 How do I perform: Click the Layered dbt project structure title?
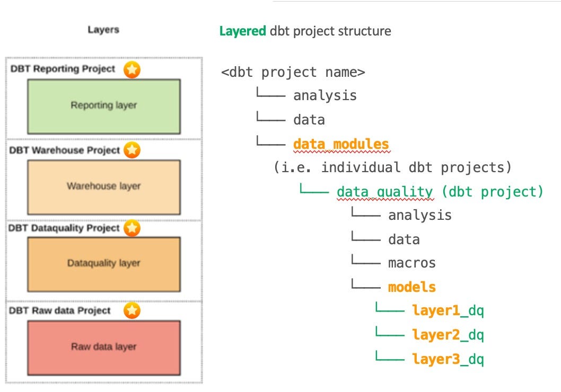tap(305, 31)
